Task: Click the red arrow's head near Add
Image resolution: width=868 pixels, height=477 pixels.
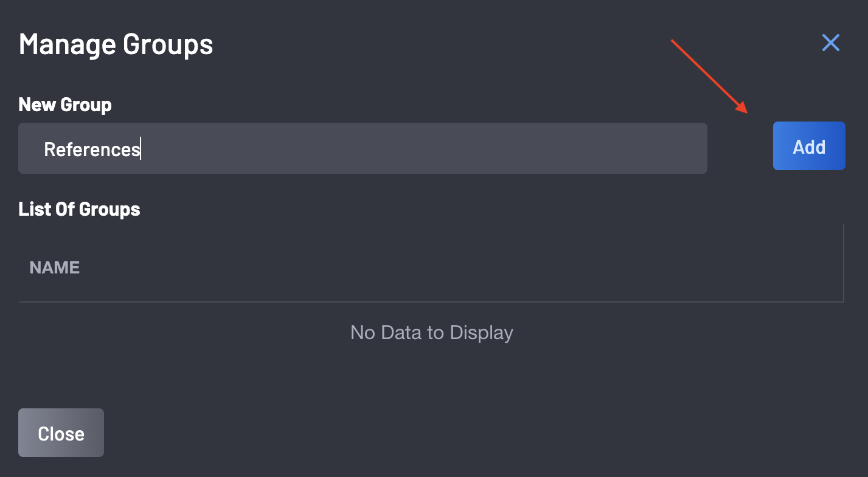Action: click(743, 108)
